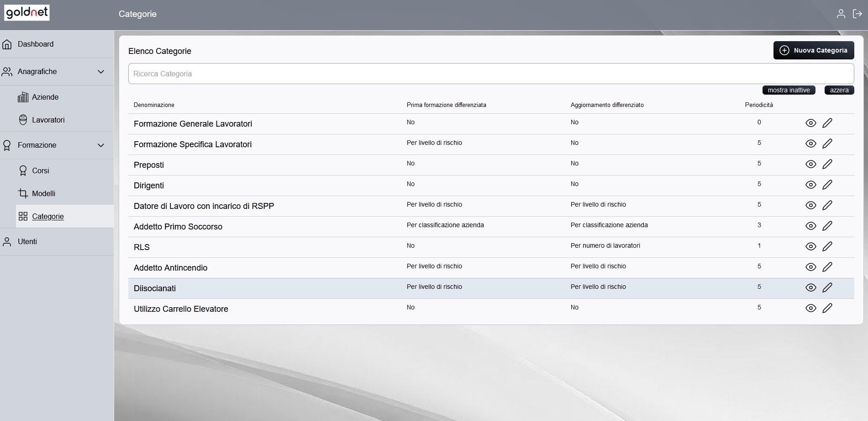868x421 pixels.
Task: Click the Corsi ribbon icon
Action: coord(23,171)
